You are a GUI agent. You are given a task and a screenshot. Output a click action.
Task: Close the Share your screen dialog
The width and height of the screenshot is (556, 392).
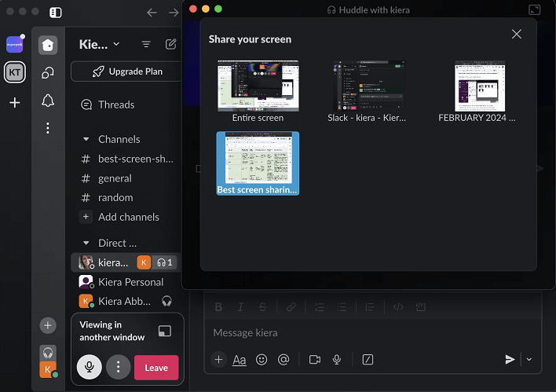(516, 34)
